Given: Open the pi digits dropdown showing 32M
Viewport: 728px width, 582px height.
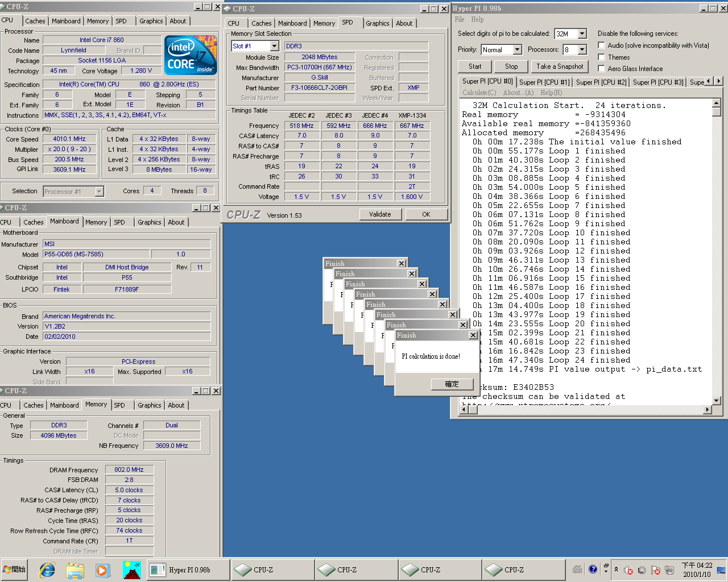Looking at the screenshot, I should point(582,34).
